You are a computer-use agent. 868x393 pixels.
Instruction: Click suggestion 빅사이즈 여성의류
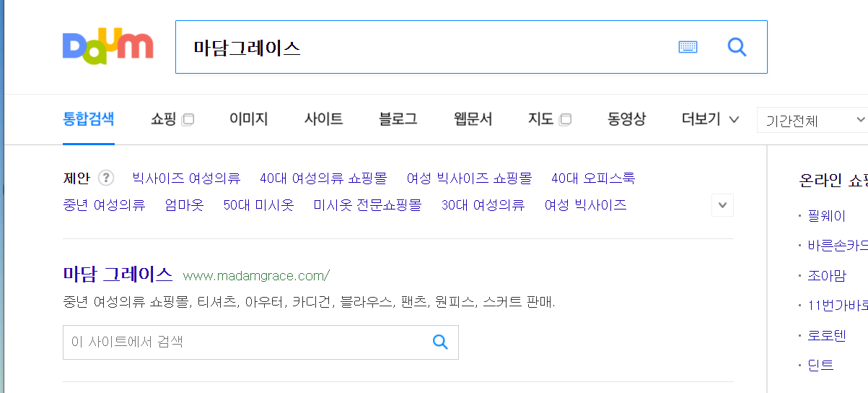click(x=186, y=178)
